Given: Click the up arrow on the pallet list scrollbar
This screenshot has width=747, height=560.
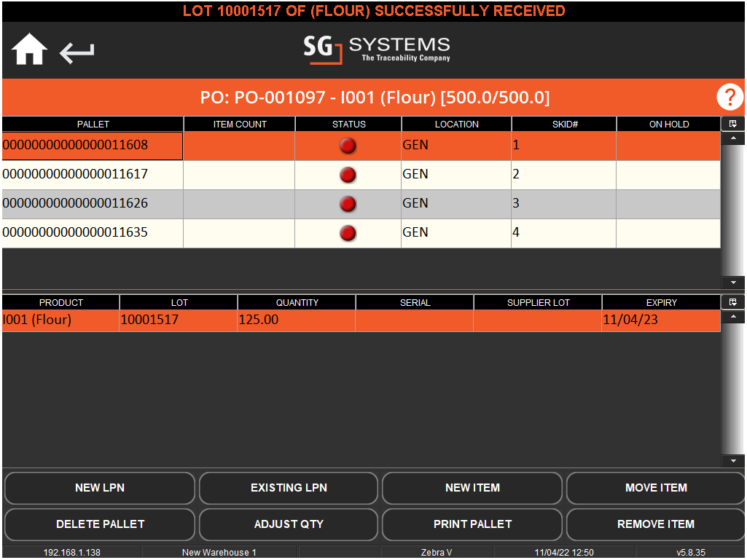Looking at the screenshot, I should point(733,138).
